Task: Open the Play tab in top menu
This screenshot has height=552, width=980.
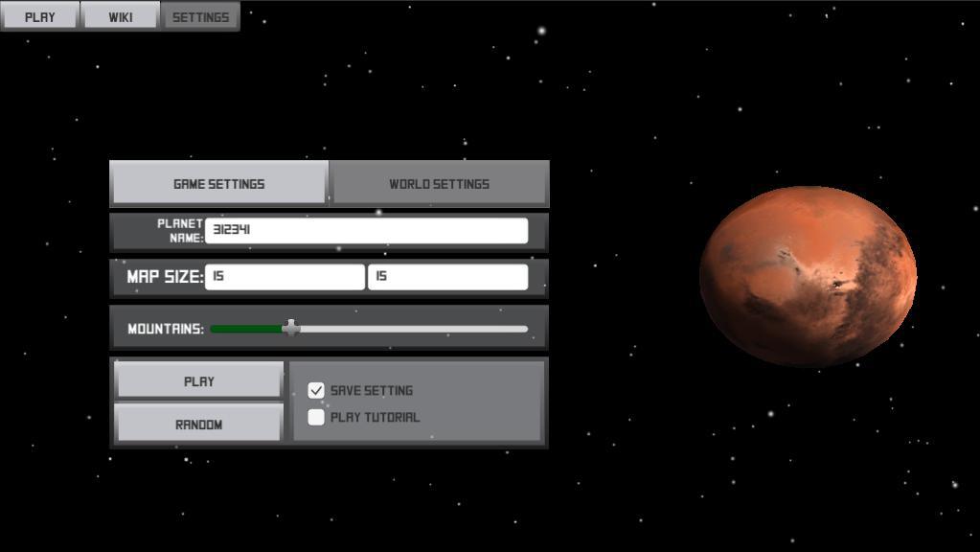Action: [40, 16]
